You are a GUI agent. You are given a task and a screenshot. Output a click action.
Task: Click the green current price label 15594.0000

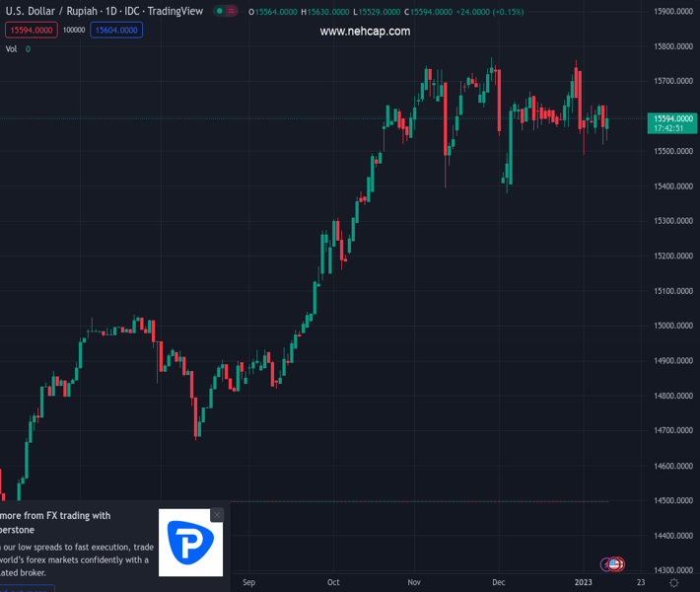point(673,118)
